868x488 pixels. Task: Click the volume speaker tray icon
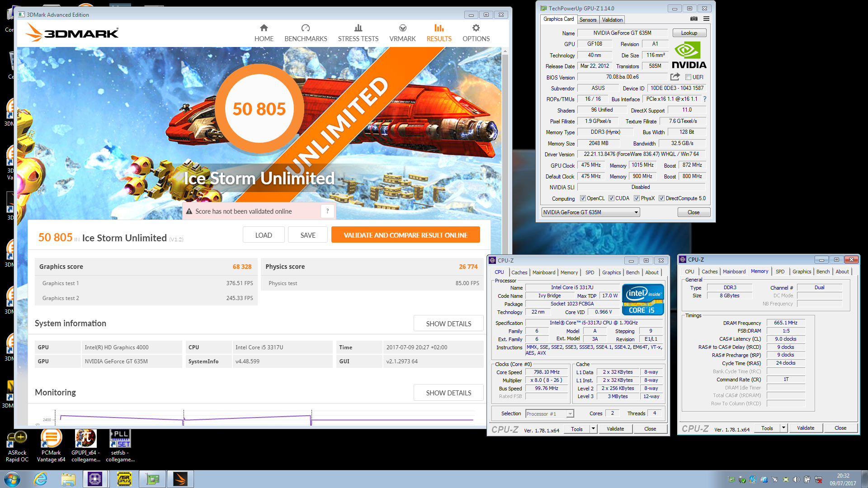(x=796, y=479)
